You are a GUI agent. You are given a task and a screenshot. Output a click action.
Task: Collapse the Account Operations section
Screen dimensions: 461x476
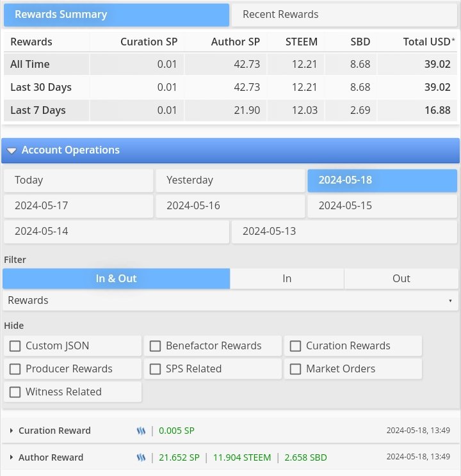click(x=230, y=150)
